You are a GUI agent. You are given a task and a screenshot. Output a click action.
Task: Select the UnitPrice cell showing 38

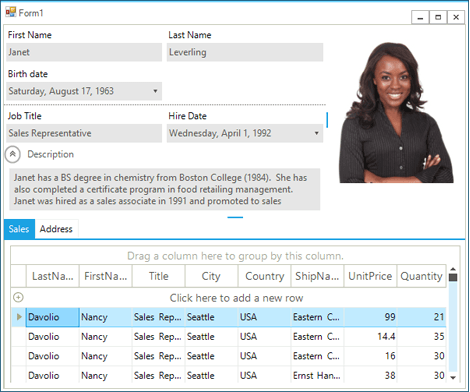click(x=370, y=375)
